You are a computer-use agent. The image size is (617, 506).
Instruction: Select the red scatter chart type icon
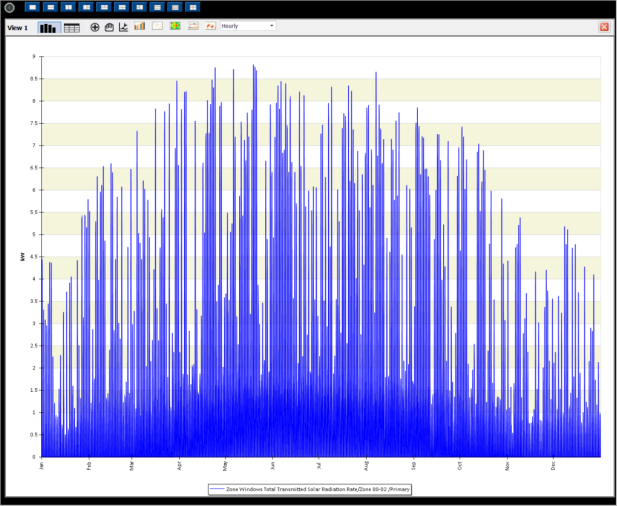tap(211, 26)
